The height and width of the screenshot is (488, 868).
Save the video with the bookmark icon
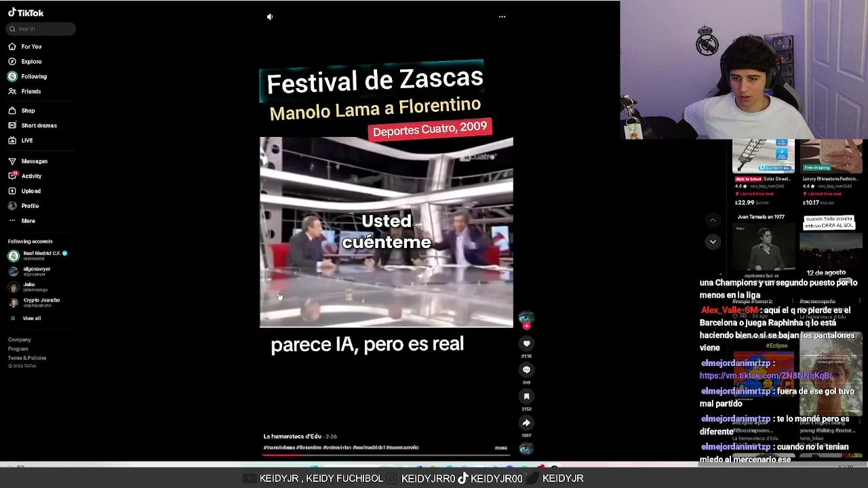pos(526,396)
